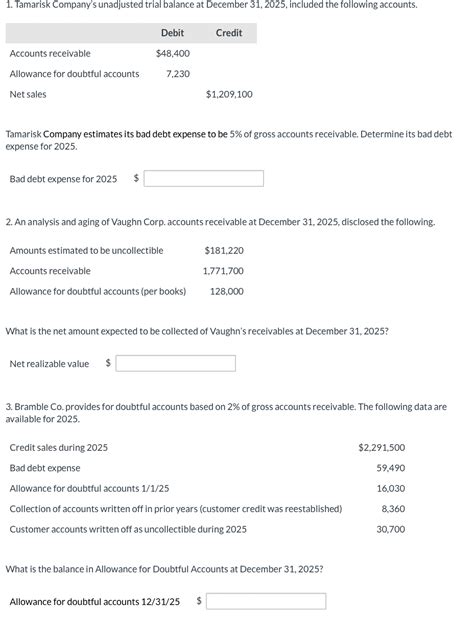Click the 16,030 beginning allowance amount
The height and width of the screenshot is (628, 474).
click(x=391, y=489)
